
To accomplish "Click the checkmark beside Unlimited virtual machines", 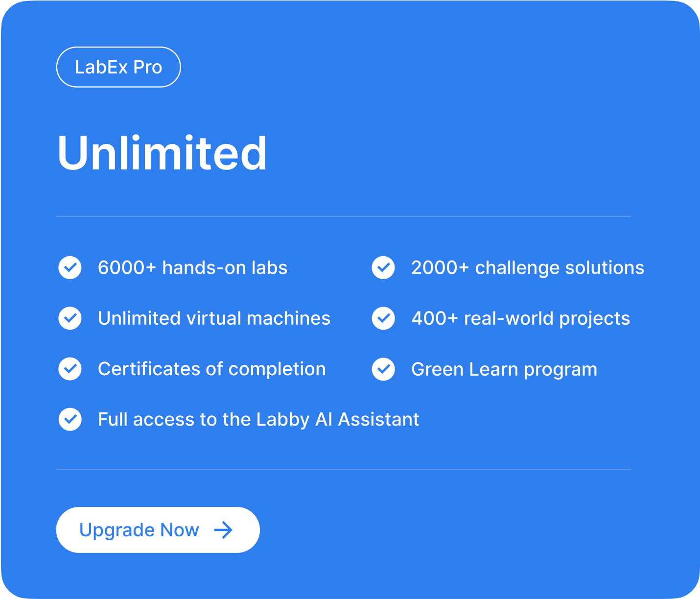I will coord(70,318).
